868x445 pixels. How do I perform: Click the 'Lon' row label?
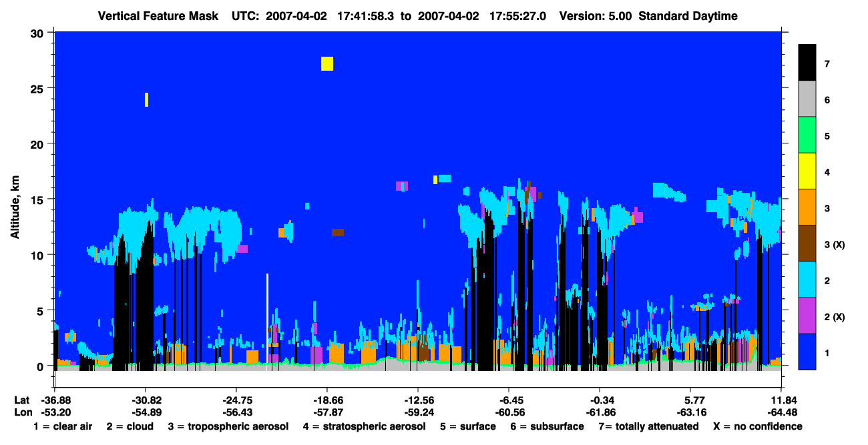22,412
